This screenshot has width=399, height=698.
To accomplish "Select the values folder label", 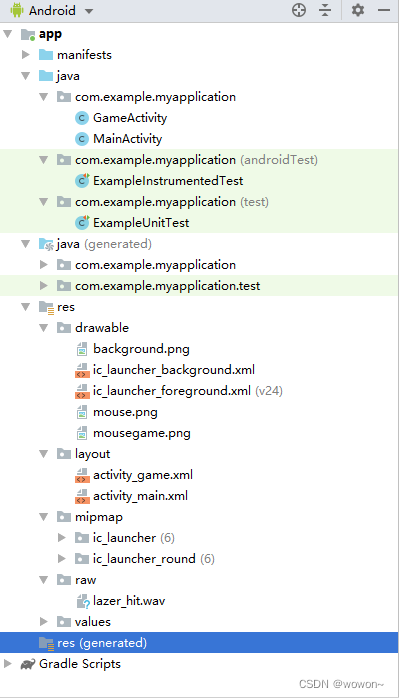I will (93, 622).
